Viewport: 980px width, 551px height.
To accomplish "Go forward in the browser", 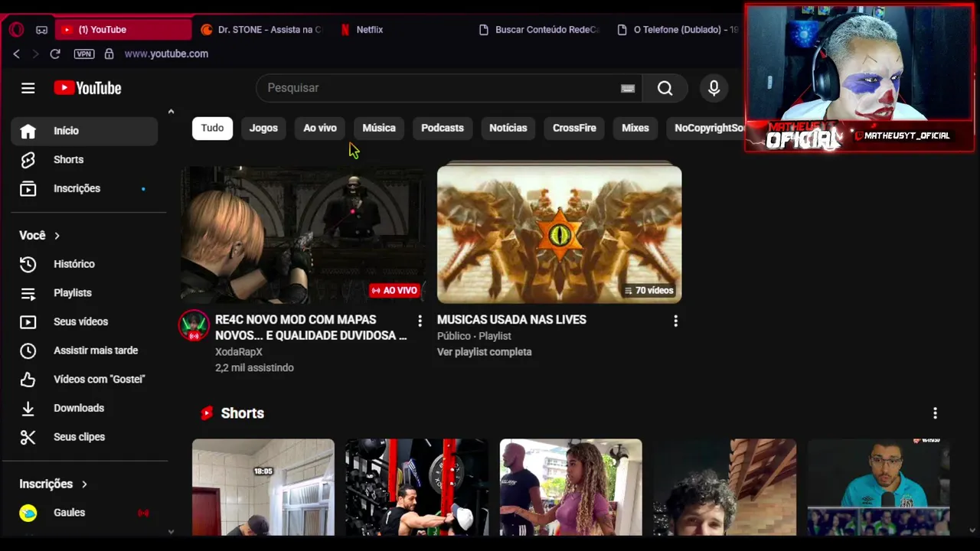I will pos(35,54).
